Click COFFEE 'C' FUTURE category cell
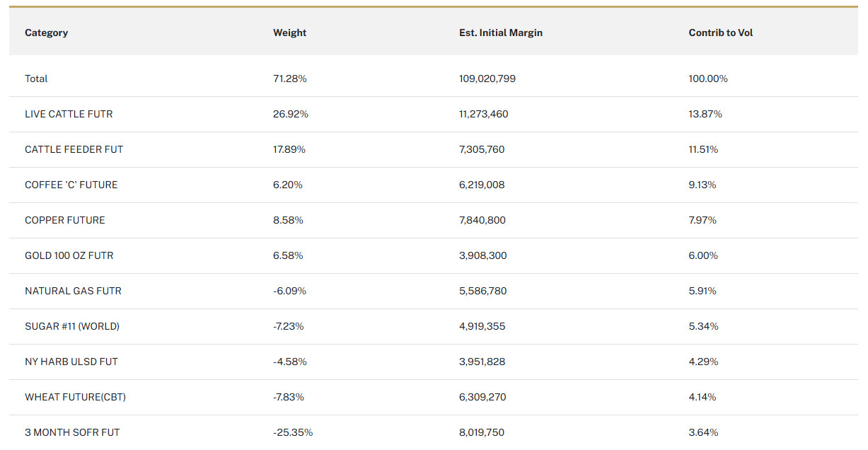 [71, 185]
